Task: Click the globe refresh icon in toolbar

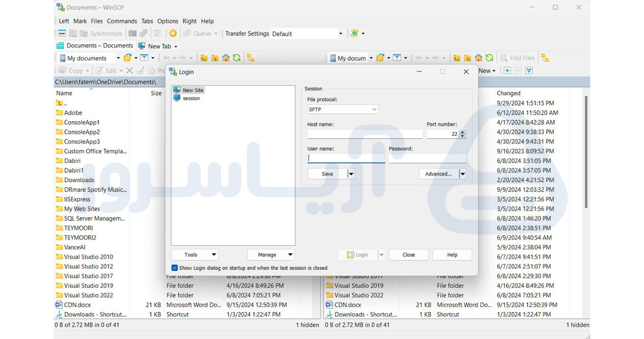Action: [x=354, y=33]
